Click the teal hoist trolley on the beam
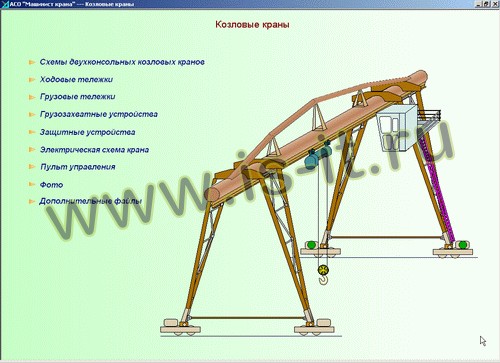The height and width of the screenshot is (363, 500). coord(318,154)
